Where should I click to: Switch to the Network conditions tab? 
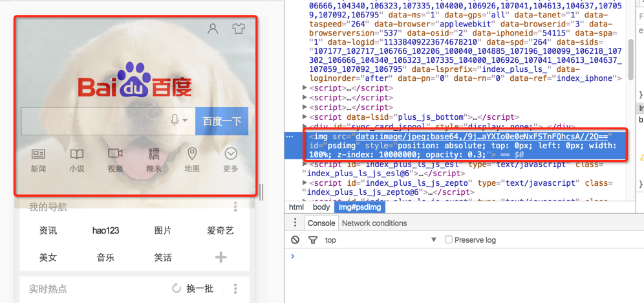tap(374, 223)
